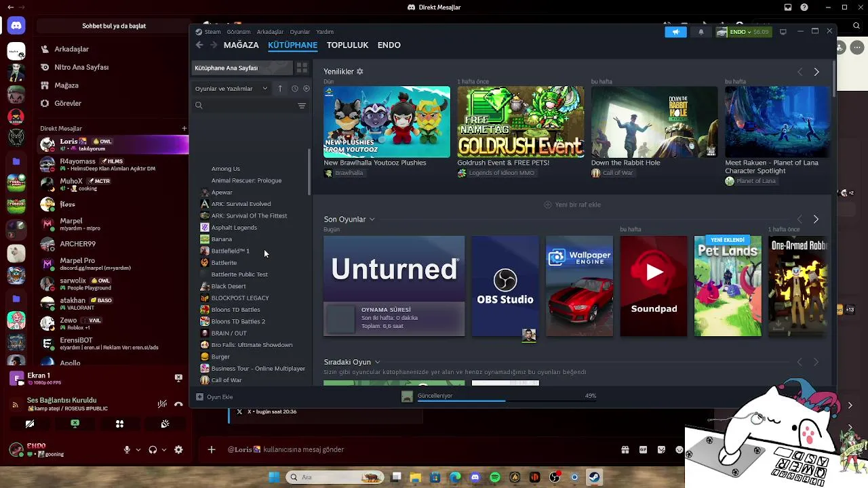Click Oyun Ekle plus button

pos(199,396)
